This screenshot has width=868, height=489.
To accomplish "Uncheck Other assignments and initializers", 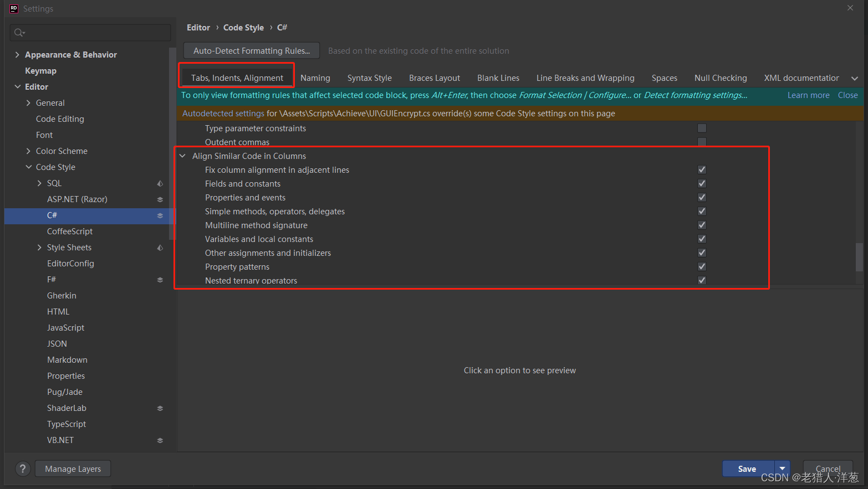I will coord(702,253).
